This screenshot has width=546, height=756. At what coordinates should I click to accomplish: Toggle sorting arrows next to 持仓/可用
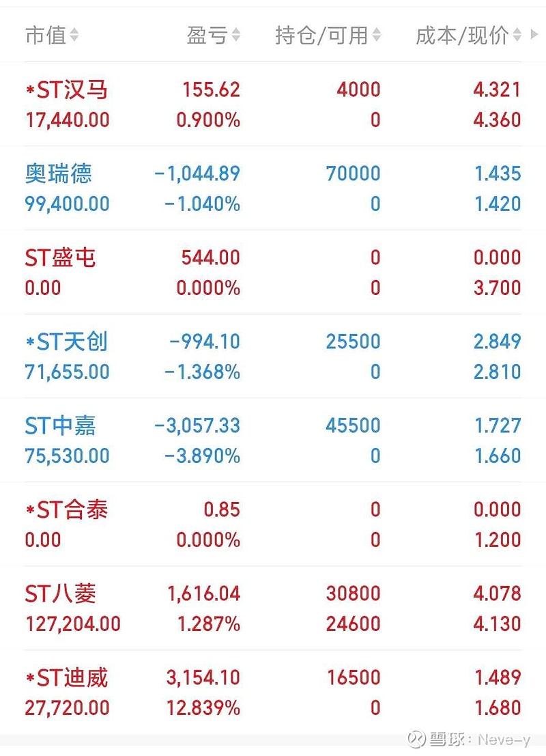(x=376, y=35)
